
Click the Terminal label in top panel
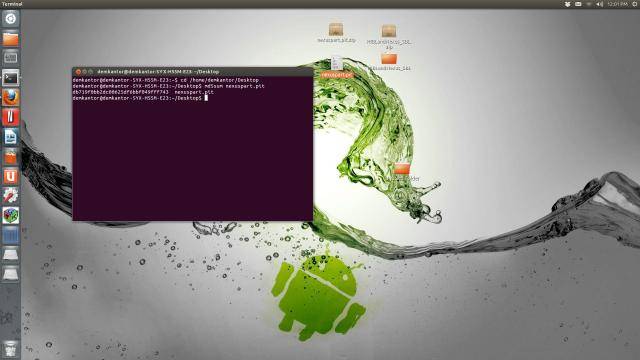[x=12, y=4]
